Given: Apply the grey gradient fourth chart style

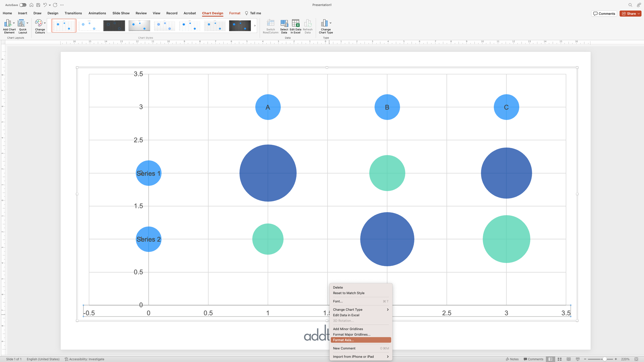Looking at the screenshot, I should [x=139, y=25].
